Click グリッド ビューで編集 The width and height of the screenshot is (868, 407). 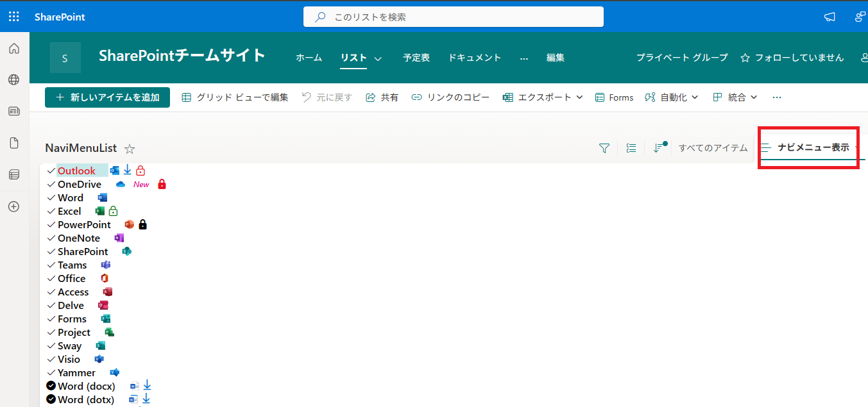click(x=235, y=97)
